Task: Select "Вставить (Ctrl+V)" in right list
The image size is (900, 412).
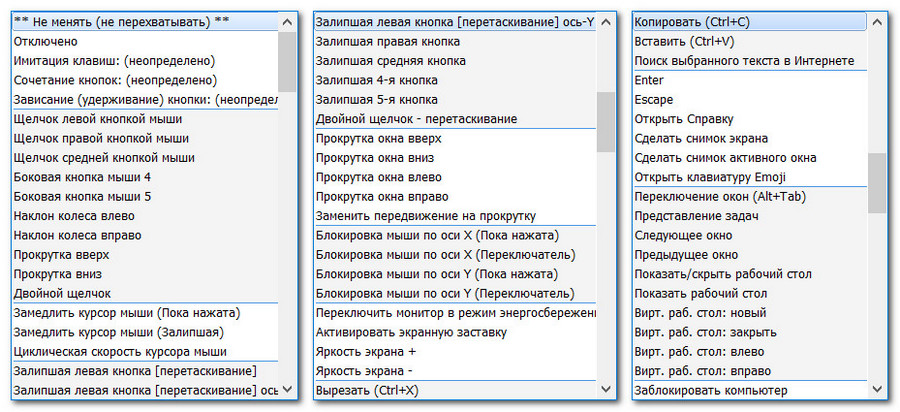Action: (684, 41)
